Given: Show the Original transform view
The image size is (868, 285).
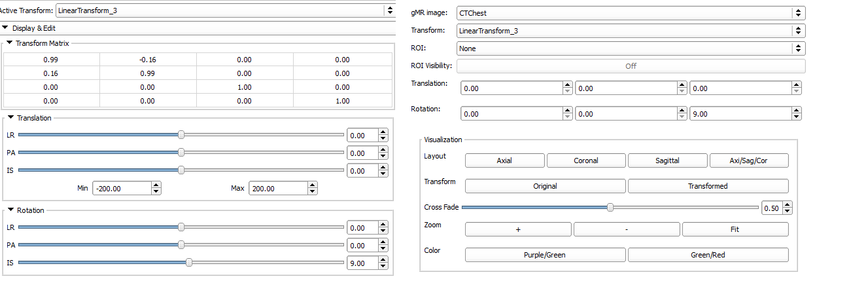Looking at the screenshot, I should pos(545,186).
